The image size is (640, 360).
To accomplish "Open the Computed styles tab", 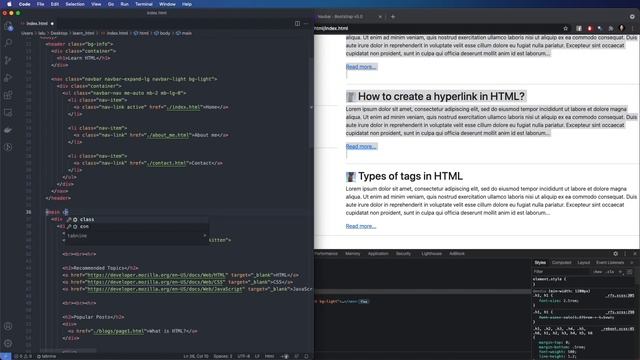I will tap(562, 262).
